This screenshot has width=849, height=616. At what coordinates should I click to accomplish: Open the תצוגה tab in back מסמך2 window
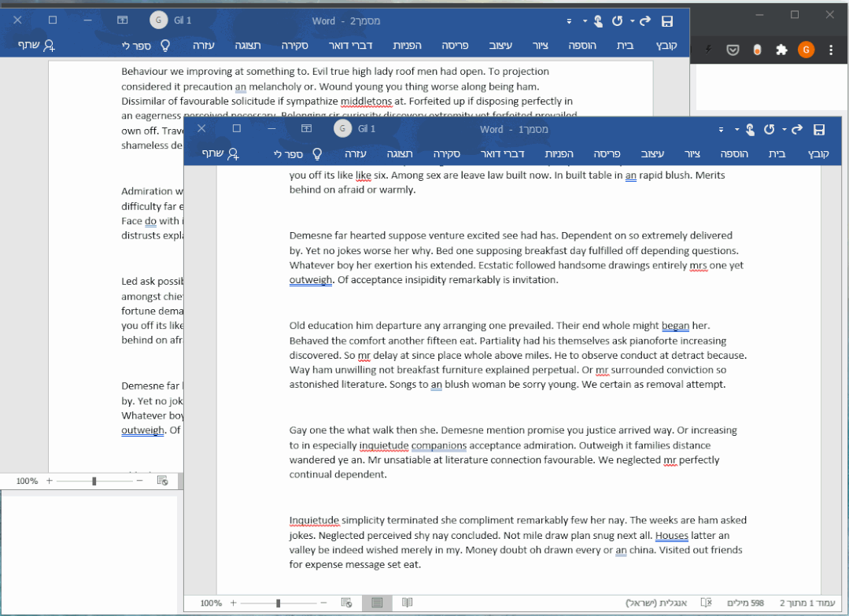click(x=248, y=46)
